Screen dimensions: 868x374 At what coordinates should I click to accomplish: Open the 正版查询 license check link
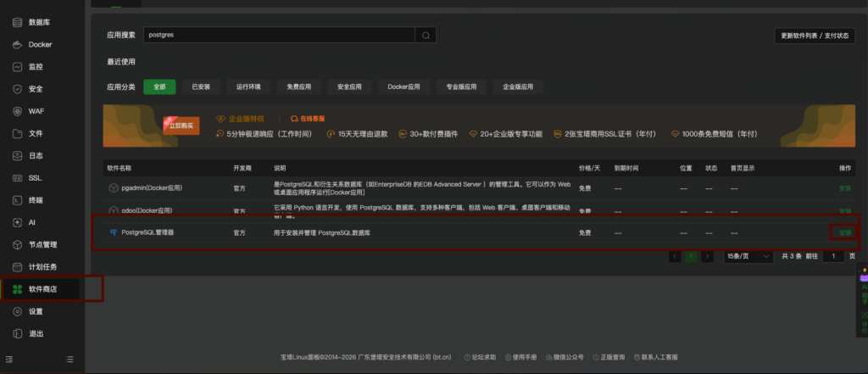[609, 357]
